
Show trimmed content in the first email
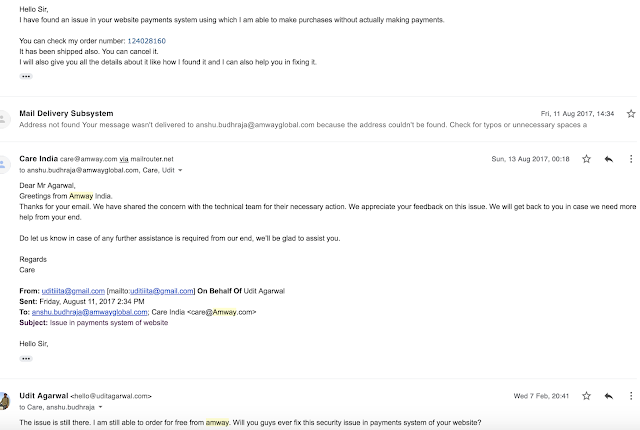point(26,76)
